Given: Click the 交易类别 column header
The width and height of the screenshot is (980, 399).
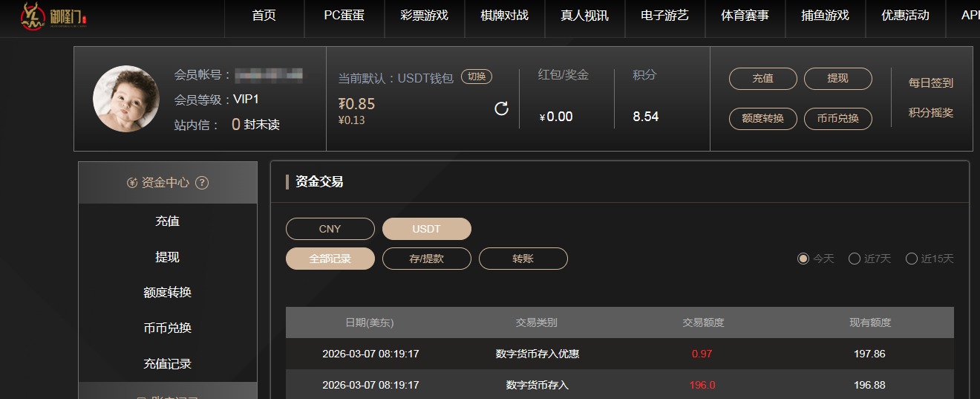Looking at the screenshot, I should tap(537, 322).
